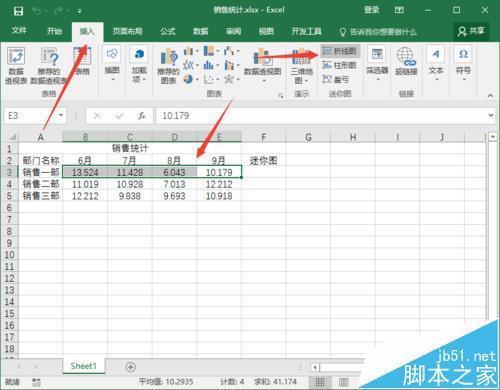This screenshot has height=390, width=500.
Task: Select row 10 header
Action: pyautogui.click(x=9, y=255)
